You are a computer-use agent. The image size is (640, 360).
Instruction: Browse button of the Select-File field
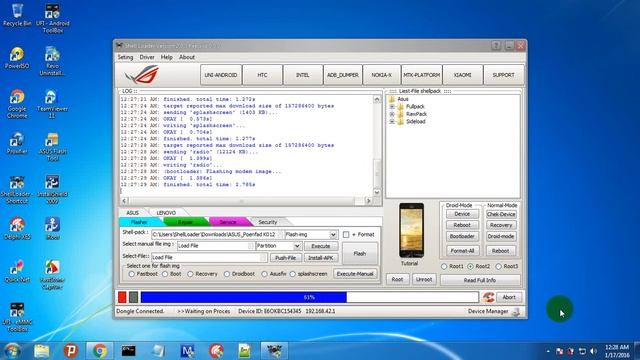click(263, 258)
